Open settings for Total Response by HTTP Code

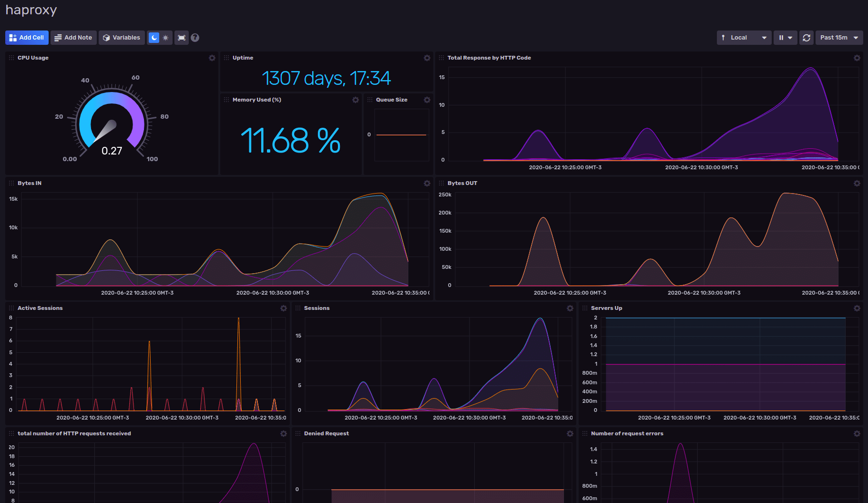(857, 58)
